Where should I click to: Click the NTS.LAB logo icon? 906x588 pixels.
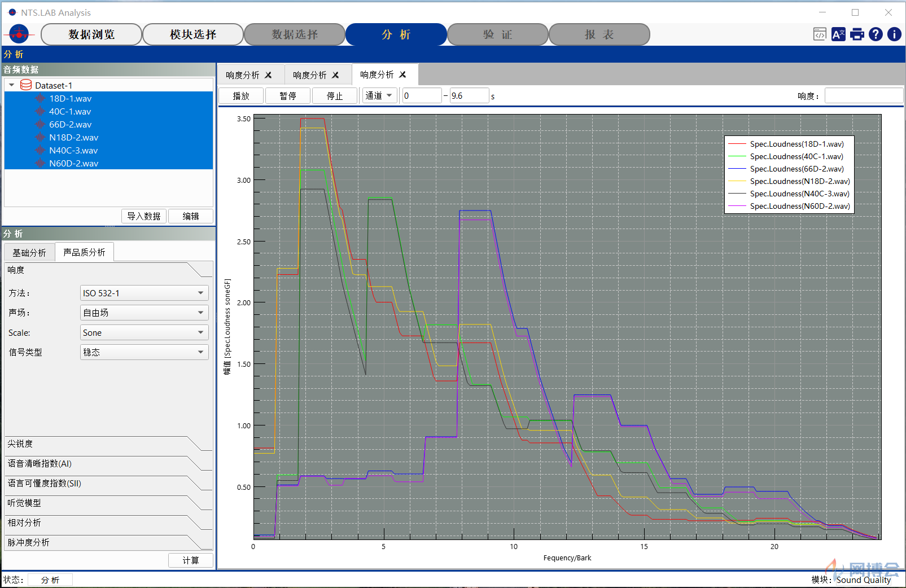coord(19,34)
